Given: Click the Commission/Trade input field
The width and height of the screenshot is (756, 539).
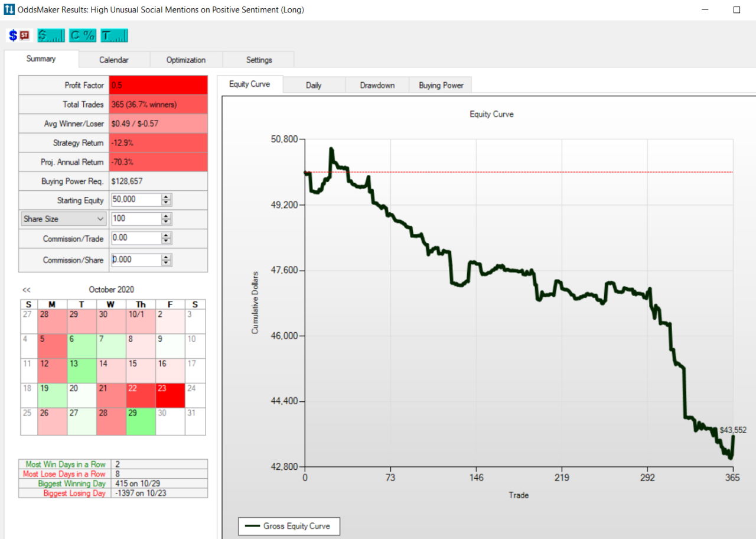Looking at the screenshot, I should point(136,238).
